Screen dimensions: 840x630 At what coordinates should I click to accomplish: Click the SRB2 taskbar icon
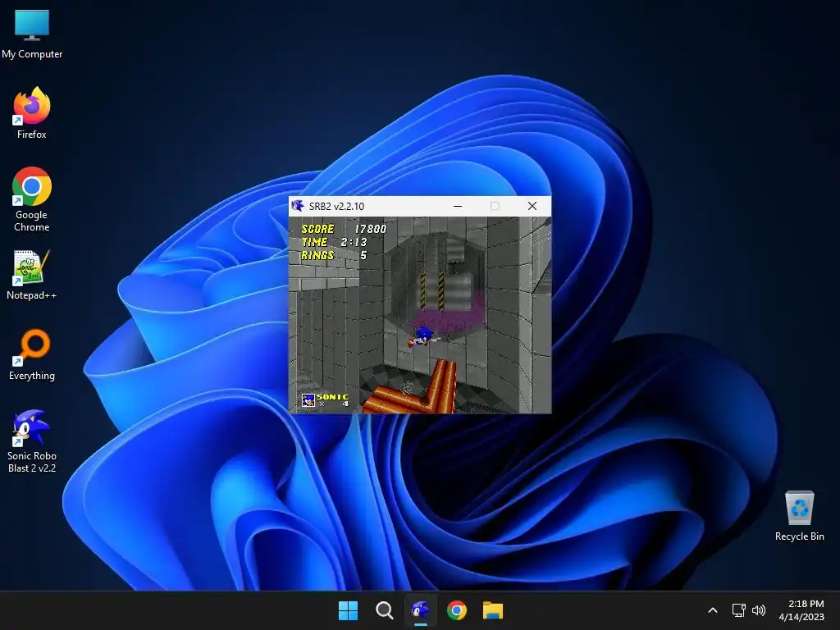421,610
